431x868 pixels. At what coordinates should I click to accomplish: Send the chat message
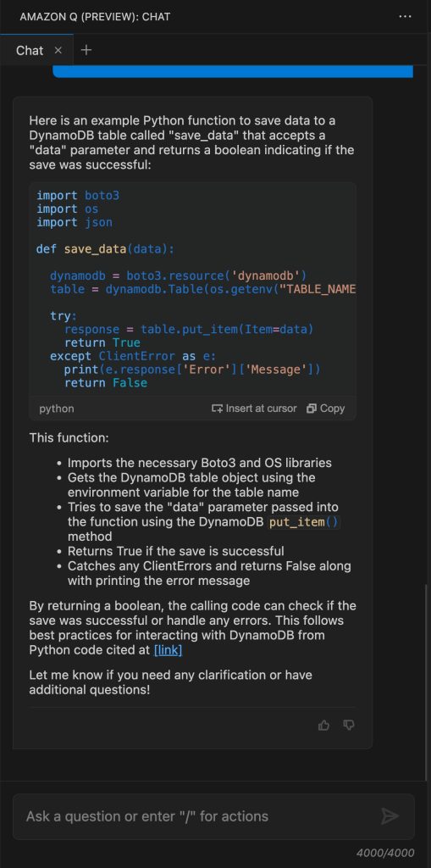pyautogui.click(x=390, y=816)
